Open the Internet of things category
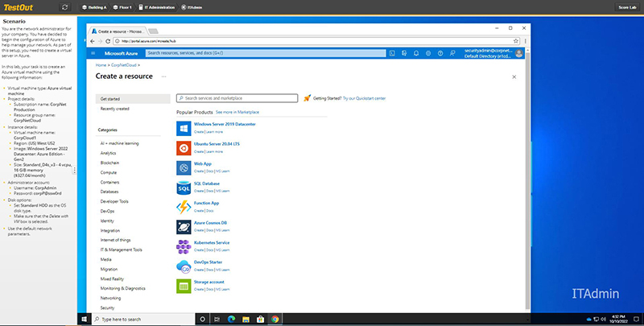The image size is (644, 326). pos(115,240)
